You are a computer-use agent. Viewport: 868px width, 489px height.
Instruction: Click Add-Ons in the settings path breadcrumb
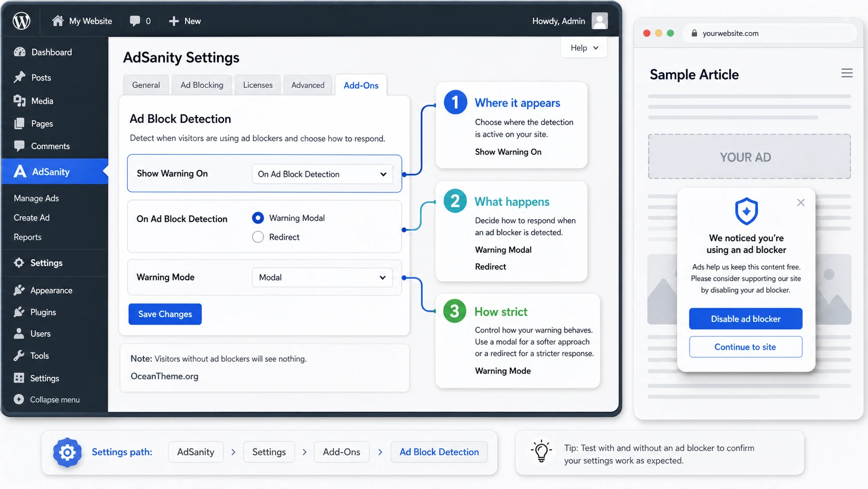(342, 452)
